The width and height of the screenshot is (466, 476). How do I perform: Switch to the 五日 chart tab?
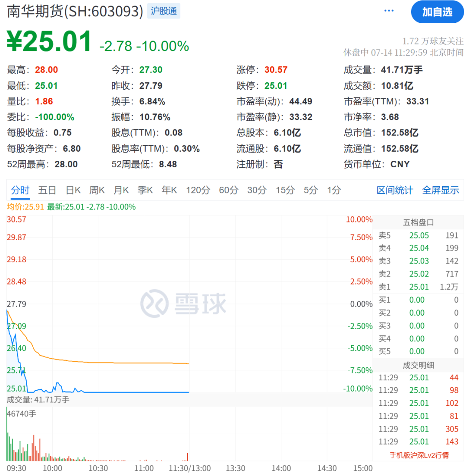47,190
